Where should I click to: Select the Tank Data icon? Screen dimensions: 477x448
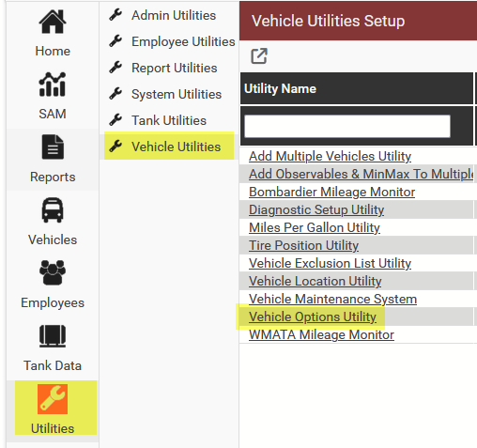click(x=53, y=336)
